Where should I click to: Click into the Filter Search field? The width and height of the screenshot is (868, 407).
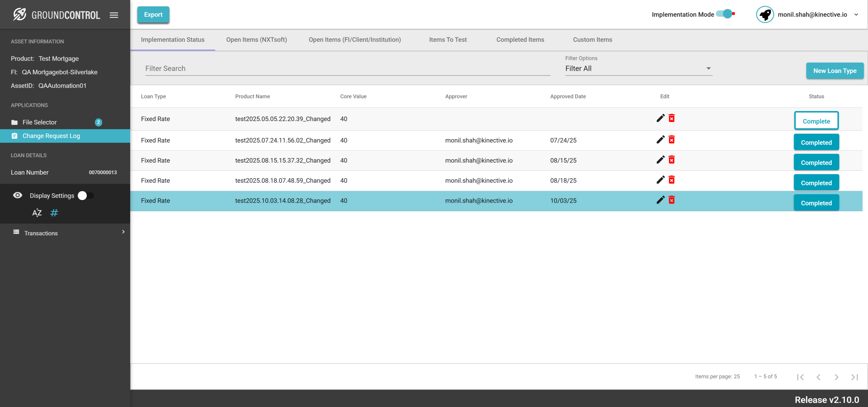coord(347,68)
